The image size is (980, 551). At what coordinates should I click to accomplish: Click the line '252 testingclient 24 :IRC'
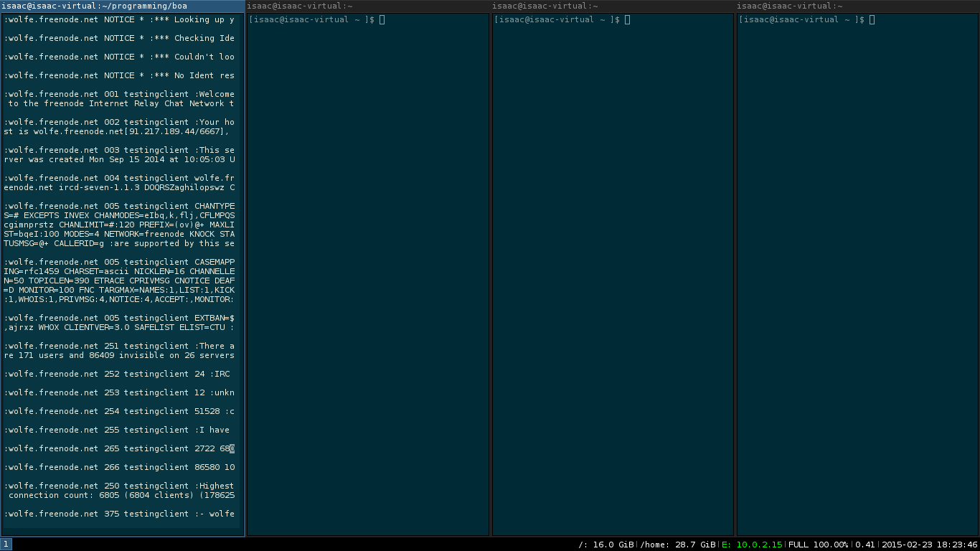tap(117, 374)
